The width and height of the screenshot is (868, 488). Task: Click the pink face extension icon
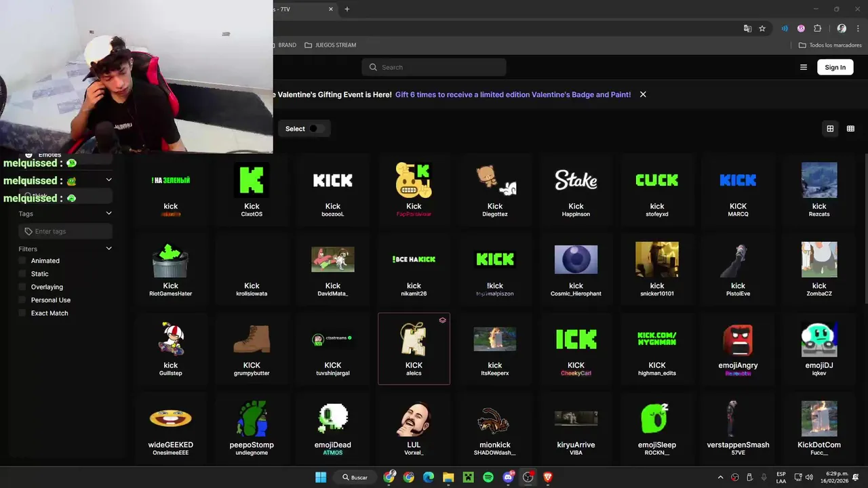(x=801, y=28)
